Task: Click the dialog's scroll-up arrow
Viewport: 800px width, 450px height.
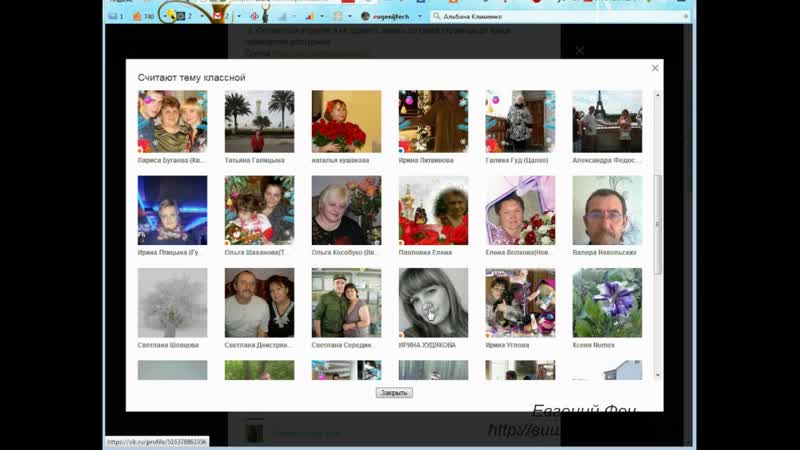Action: [658, 95]
